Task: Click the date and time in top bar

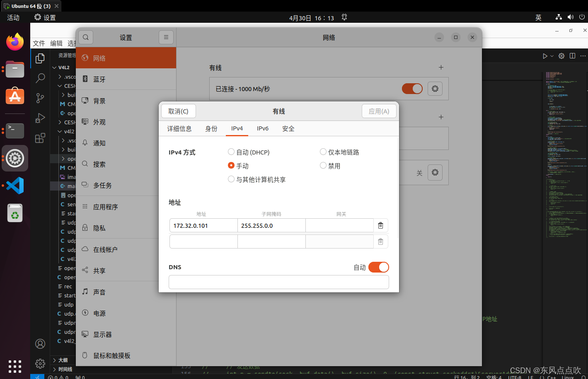Action: pos(312,18)
